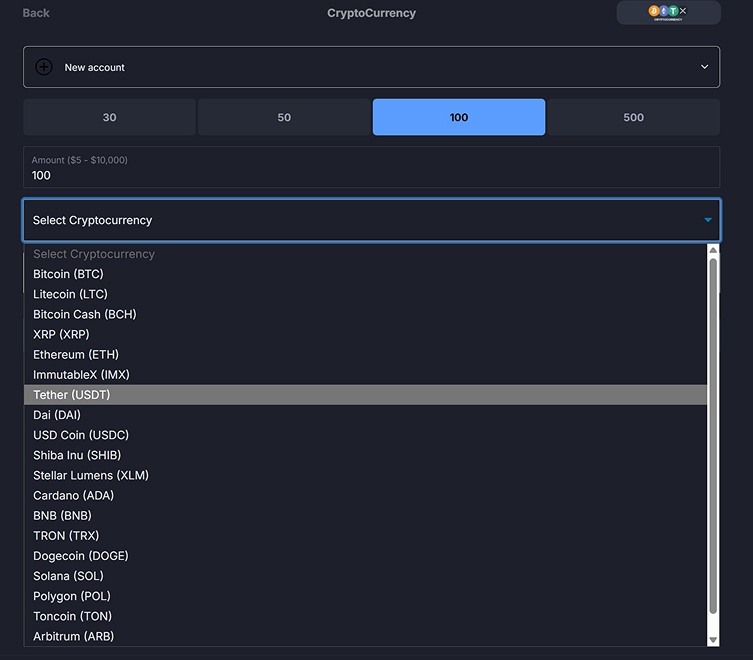This screenshot has height=660, width=753.
Task: Pick Dai (DAI) from the list
Action: tap(365, 415)
